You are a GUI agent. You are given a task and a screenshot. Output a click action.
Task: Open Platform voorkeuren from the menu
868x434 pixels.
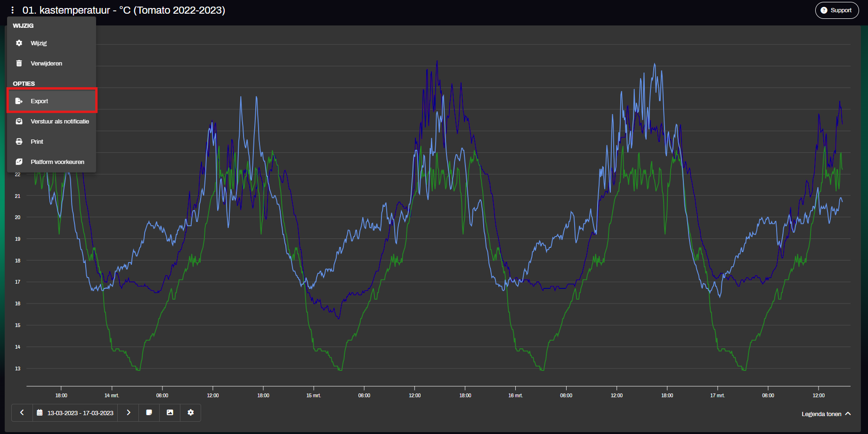pyautogui.click(x=57, y=162)
